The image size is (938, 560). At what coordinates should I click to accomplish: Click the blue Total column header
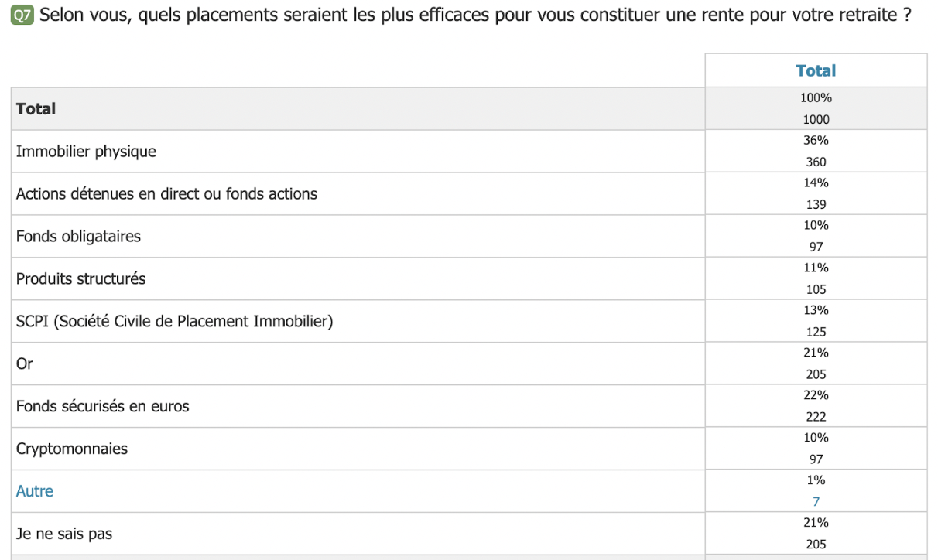pyautogui.click(x=816, y=70)
